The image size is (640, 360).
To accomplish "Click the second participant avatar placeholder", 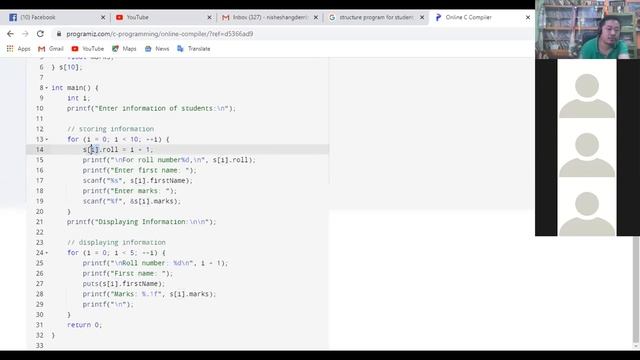I will (x=587, y=148).
